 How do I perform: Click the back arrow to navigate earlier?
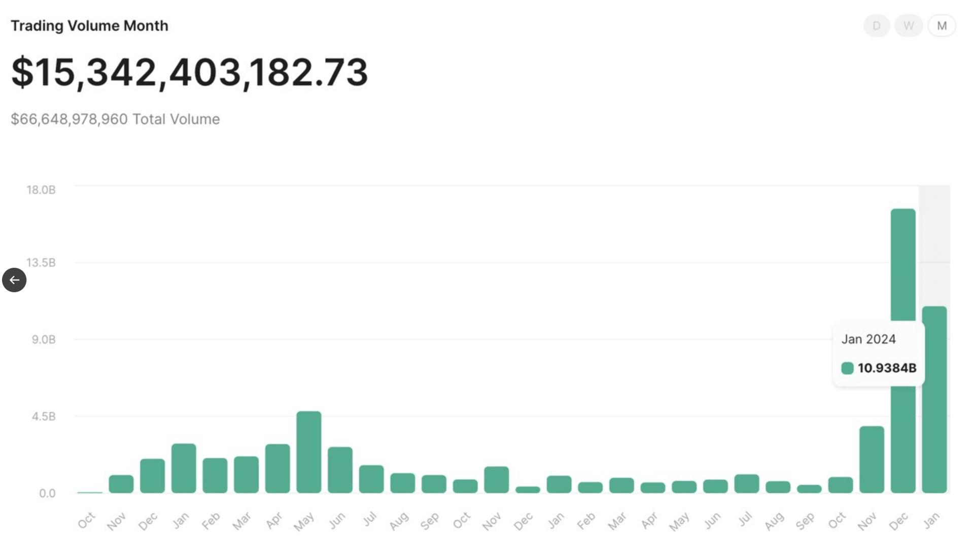click(15, 279)
